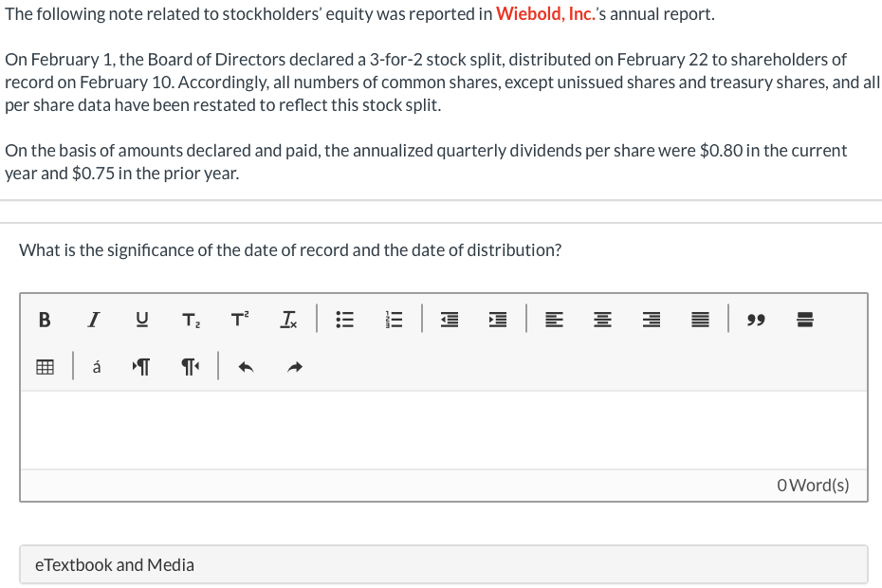Set left-to-right text direction
882x588 pixels.
[x=141, y=367]
